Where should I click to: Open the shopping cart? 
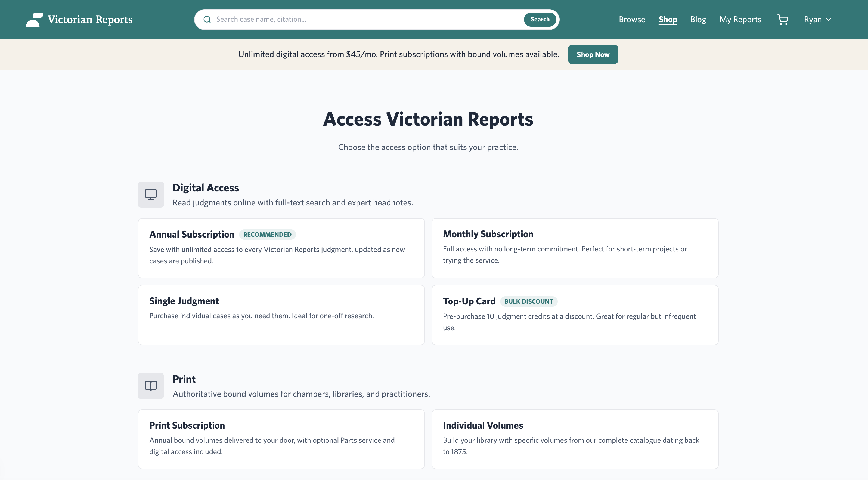point(783,19)
